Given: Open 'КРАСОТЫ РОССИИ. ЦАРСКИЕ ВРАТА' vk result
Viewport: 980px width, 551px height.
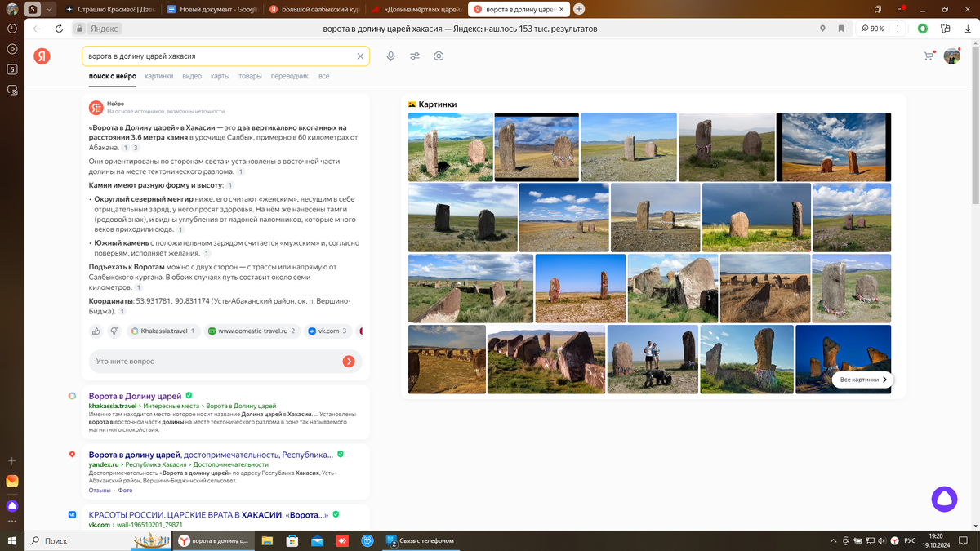Looking at the screenshot, I should (x=208, y=515).
